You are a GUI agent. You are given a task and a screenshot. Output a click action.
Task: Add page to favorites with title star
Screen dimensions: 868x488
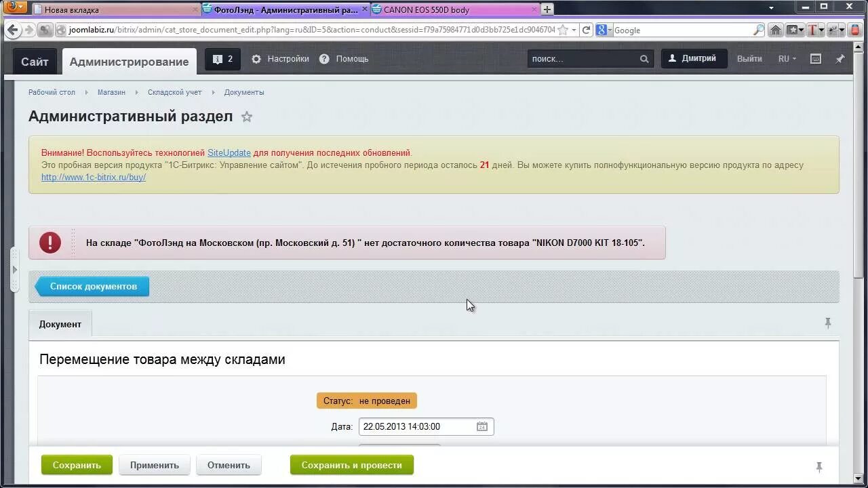tap(247, 117)
